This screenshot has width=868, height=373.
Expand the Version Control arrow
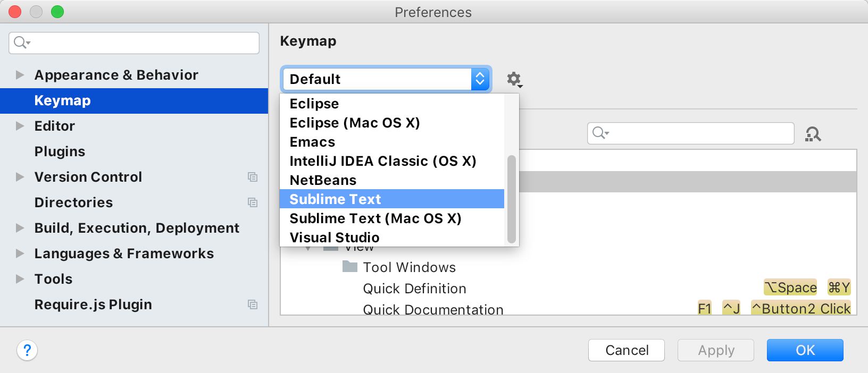tap(20, 177)
